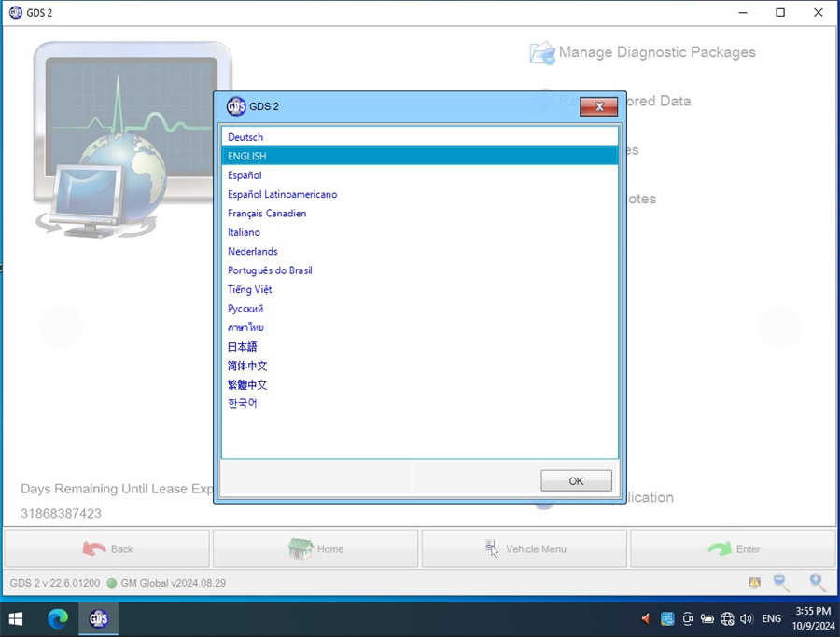Launch Microsoft Edge from the taskbar
840x637 pixels.
click(58, 618)
